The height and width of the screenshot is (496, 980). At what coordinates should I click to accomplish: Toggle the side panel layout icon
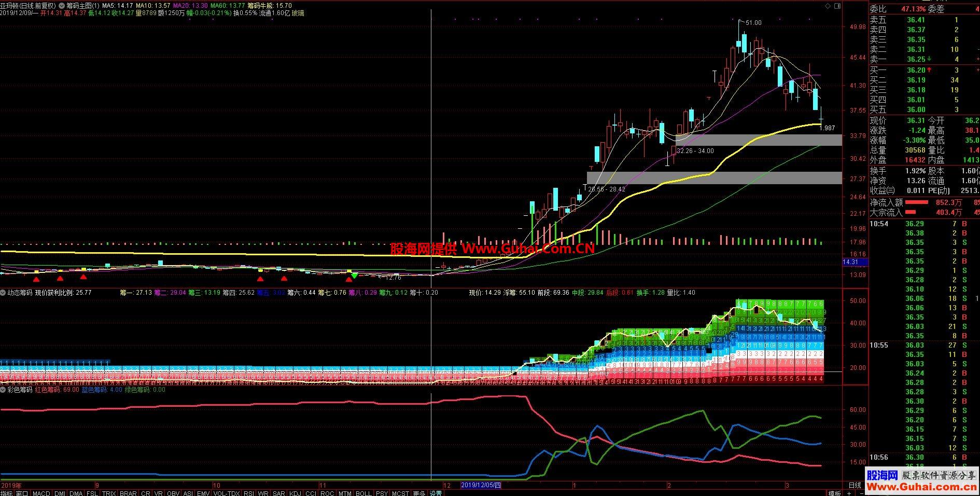point(837,6)
